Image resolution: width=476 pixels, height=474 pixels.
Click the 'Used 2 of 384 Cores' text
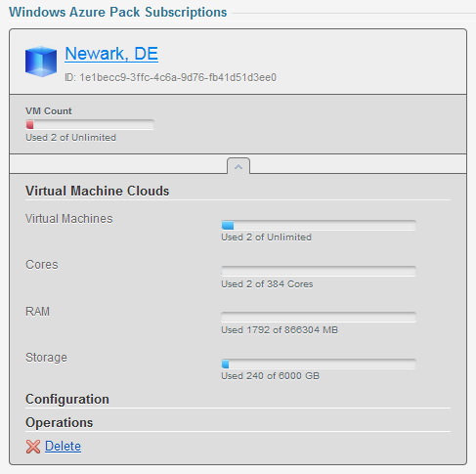pos(267,284)
